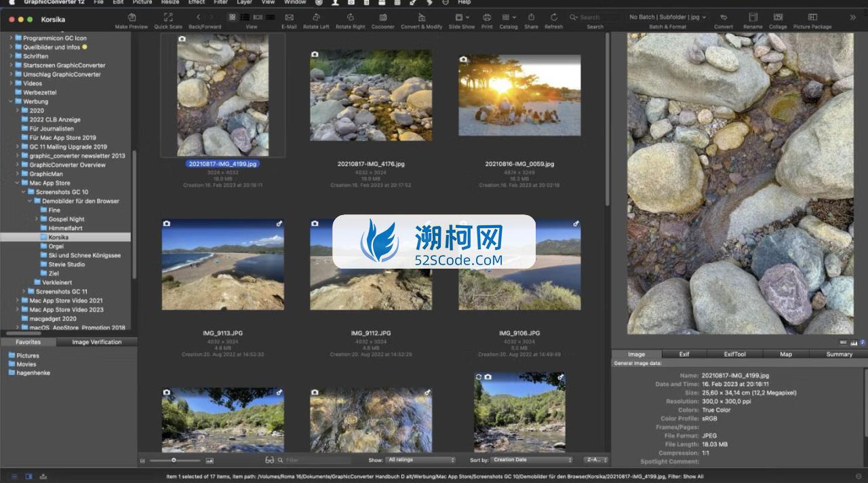Click the blue info icon below the preview image
Viewport: 868px width, 483px height.
[x=863, y=343]
